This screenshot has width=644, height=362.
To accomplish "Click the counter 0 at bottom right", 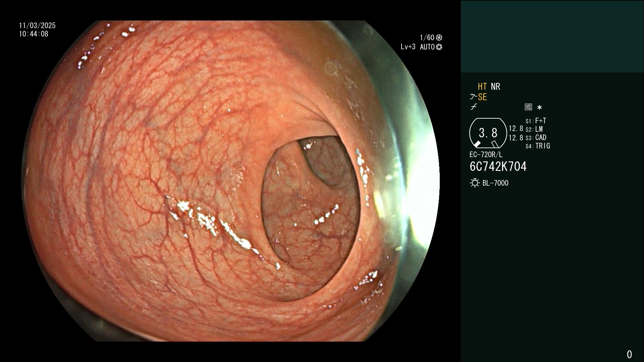I will [629, 354].
